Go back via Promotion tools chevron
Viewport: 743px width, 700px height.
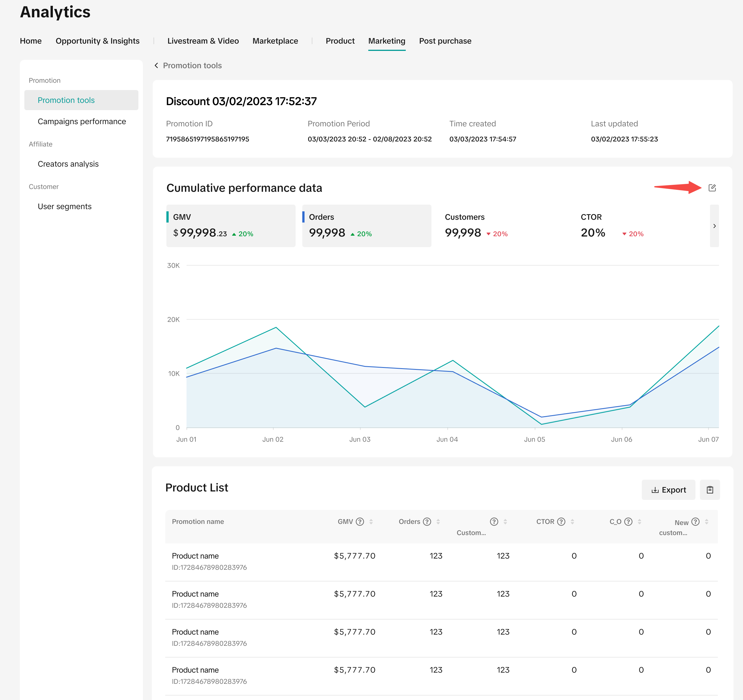[157, 65]
